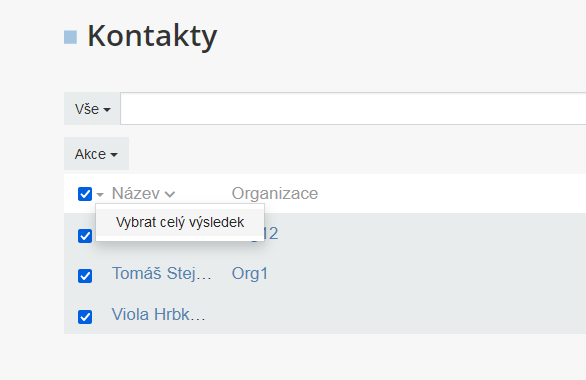Click the Kontakty page heading
The height and width of the screenshot is (380, 586).
152,36
